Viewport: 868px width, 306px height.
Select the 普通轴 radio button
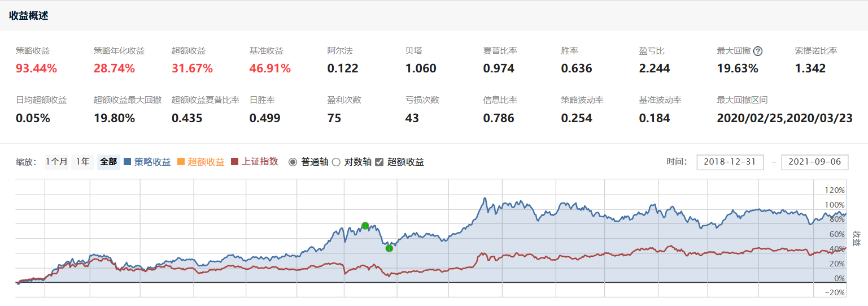click(293, 162)
